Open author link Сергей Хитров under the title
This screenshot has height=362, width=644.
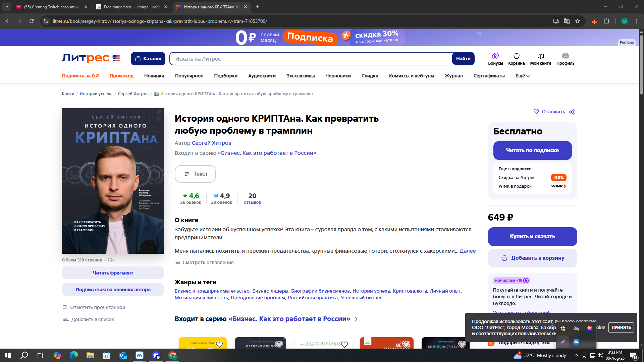point(211,143)
